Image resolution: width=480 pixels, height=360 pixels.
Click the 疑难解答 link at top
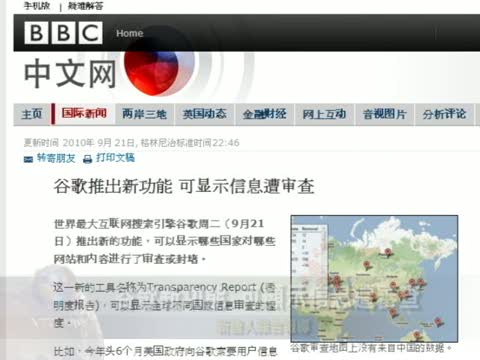[86, 6]
